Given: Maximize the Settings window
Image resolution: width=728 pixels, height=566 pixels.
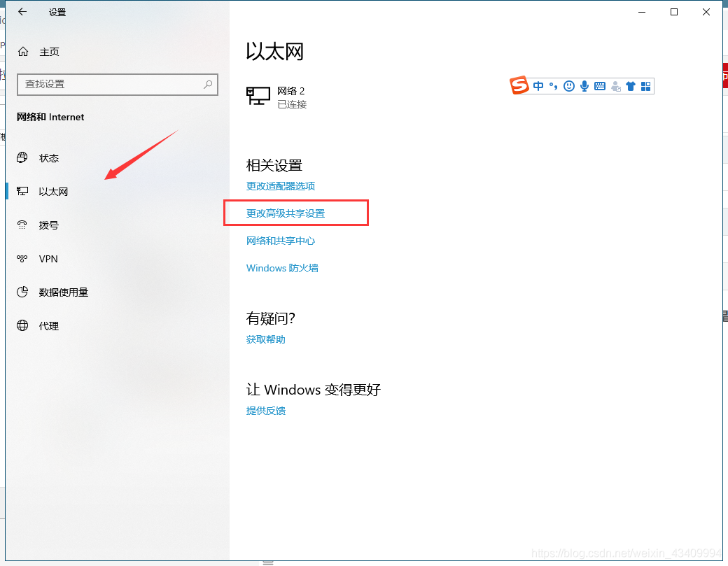Looking at the screenshot, I should pos(674,12).
